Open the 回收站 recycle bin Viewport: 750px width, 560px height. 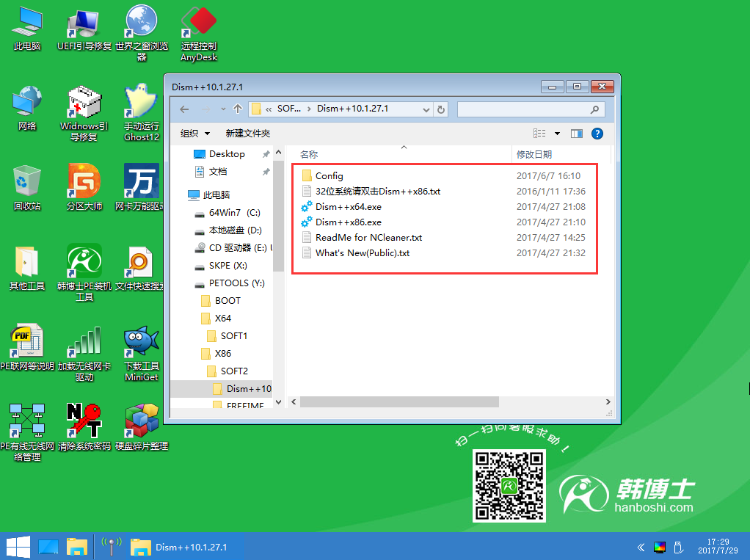click(x=27, y=189)
